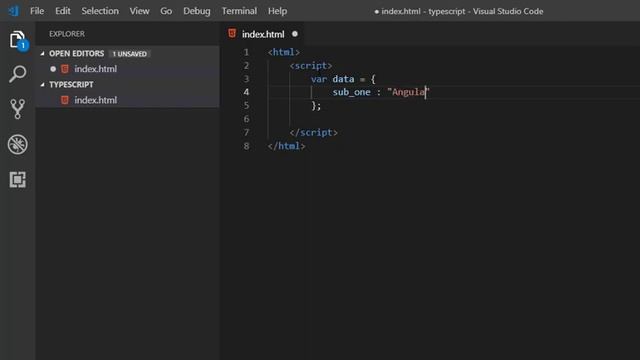Click the sub_one property name

pyautogui.click(x=351, y=92)
